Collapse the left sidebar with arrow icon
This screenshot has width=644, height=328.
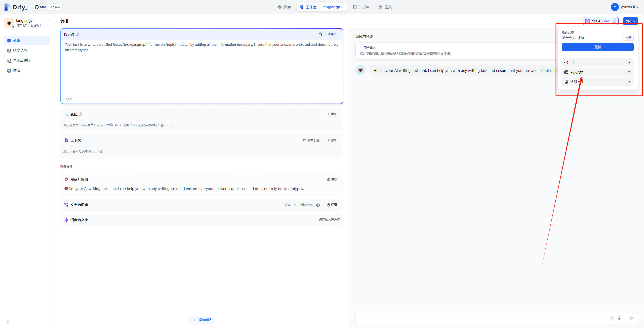[x=9, y=322]
